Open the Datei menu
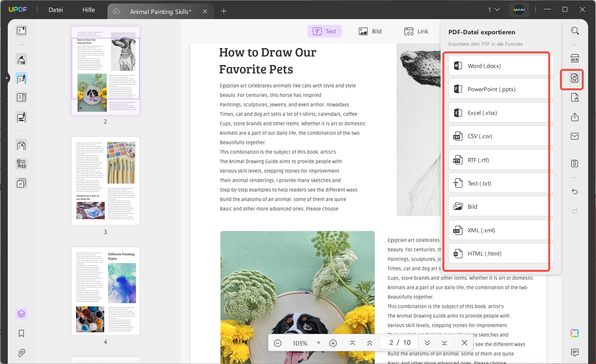The image size is (596, 364). pyautogui.click(x=56, y=10)
